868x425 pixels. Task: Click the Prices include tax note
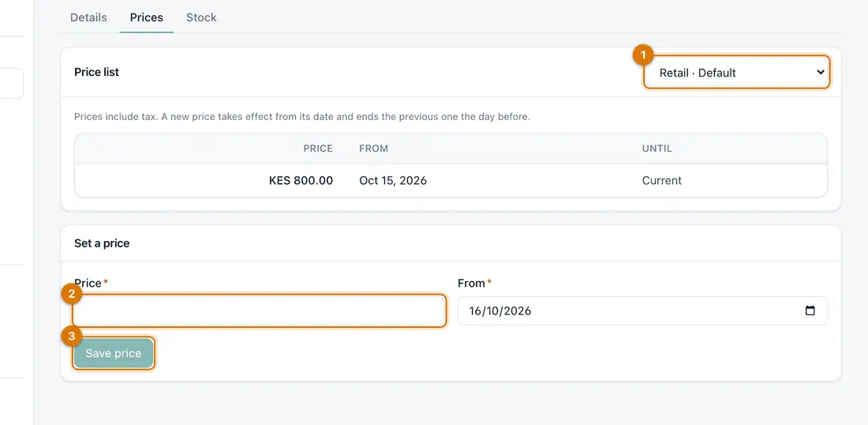point(302,118)
